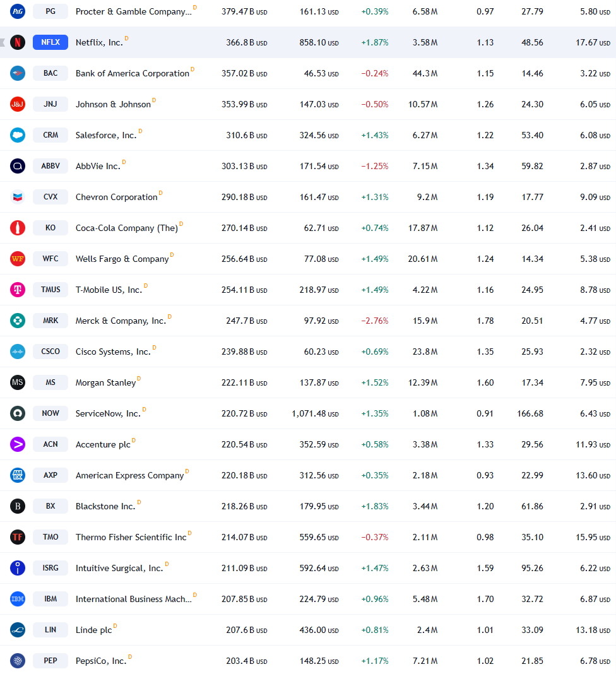This screenshot has height=674, width=616.
Task: Select the TMUS ticker badge
Action: point(50,290)
